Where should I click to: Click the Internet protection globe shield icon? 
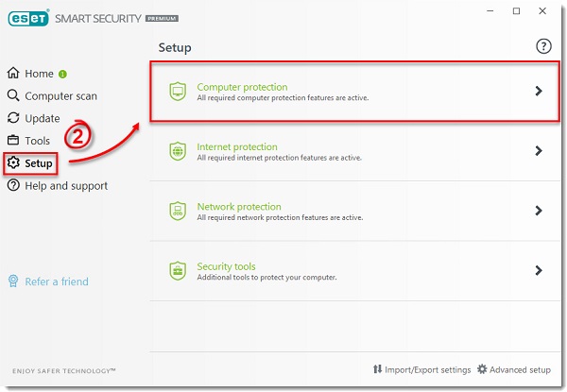coord(177,151)
